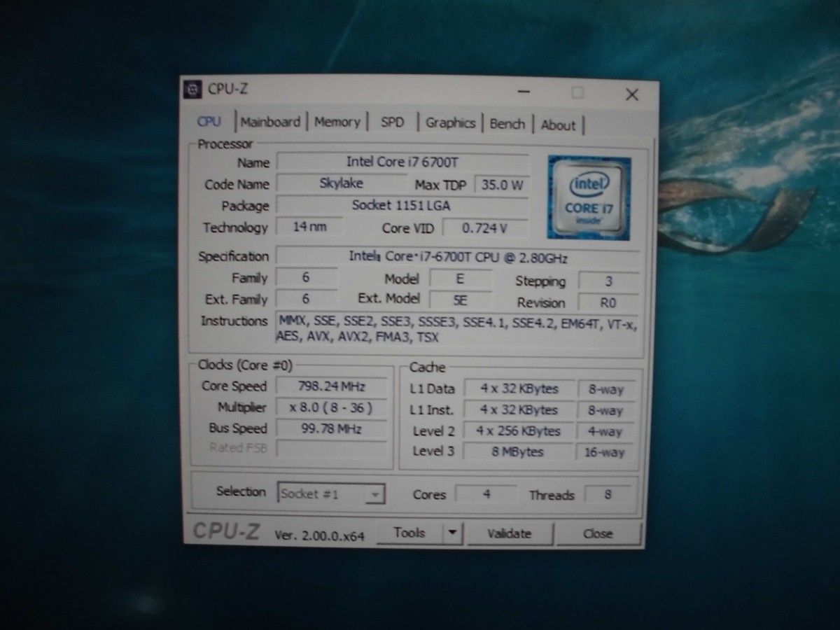Click the L1 Inst. 4 x 32 KBytes value
This screenshot has height=630, width=840.
(519, 410)
